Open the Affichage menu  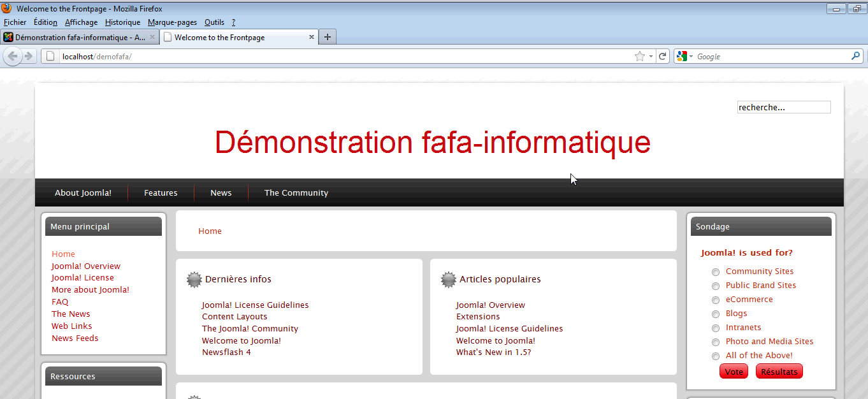click(x=82, y=22)
